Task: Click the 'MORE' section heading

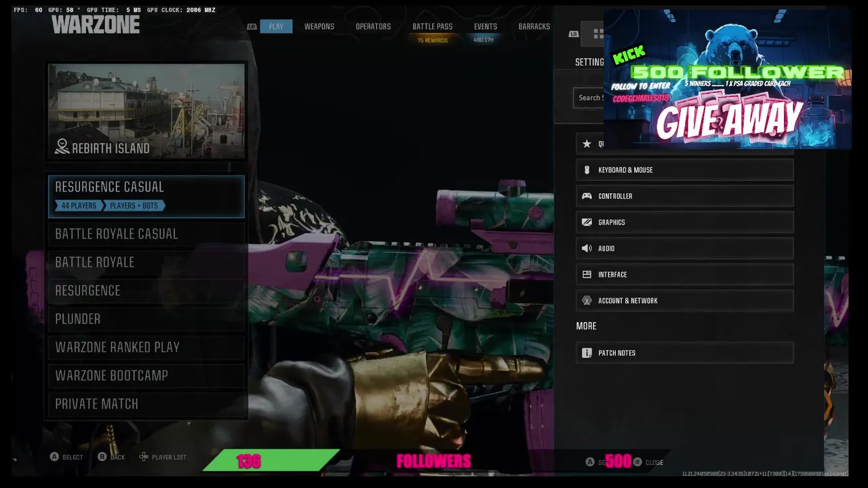Action: [587, 326]
